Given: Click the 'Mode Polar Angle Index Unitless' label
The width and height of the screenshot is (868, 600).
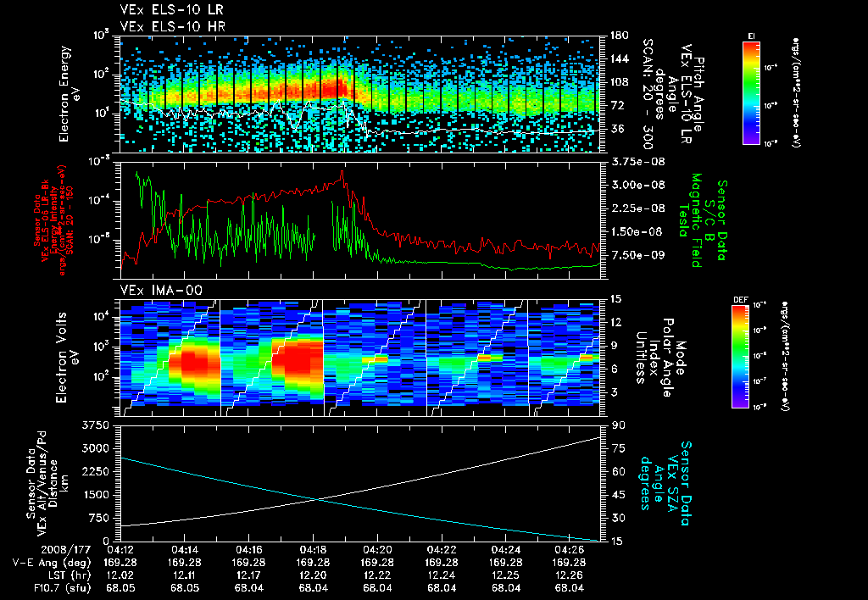Looking at the screenshot, I should 660,358.
